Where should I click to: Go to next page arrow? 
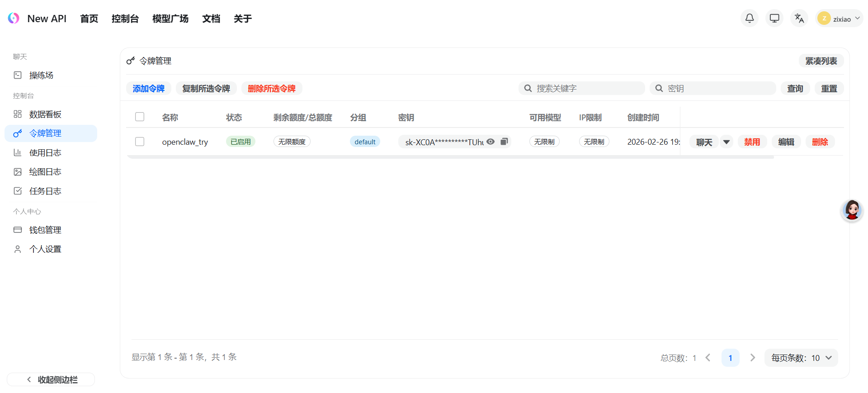tap(752, 358)
